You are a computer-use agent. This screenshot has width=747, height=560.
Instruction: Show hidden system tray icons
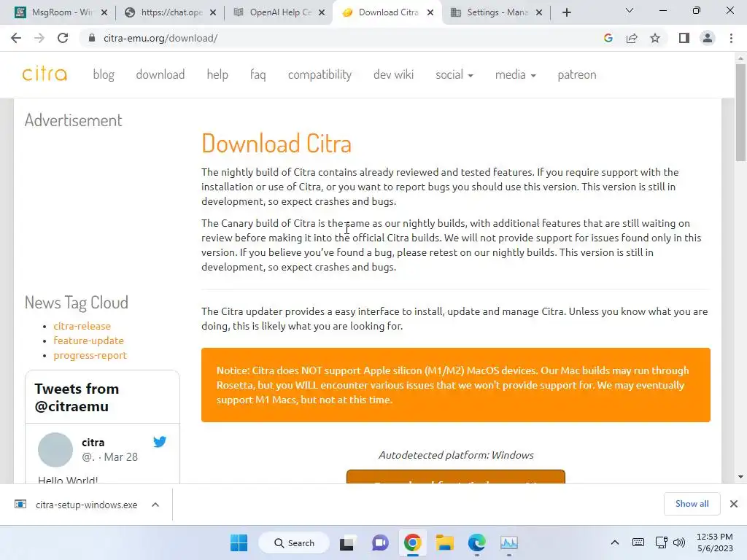pyautogui.click(x=614, y=542)
